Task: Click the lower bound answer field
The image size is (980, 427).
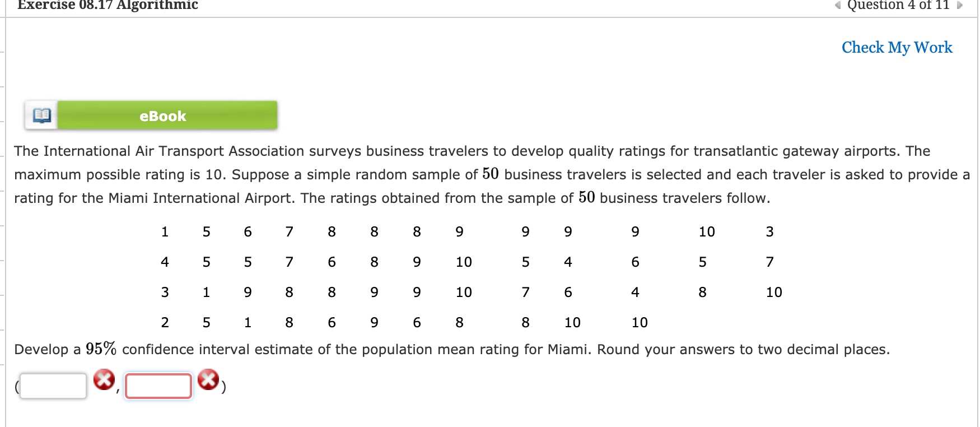Action: 53,386
